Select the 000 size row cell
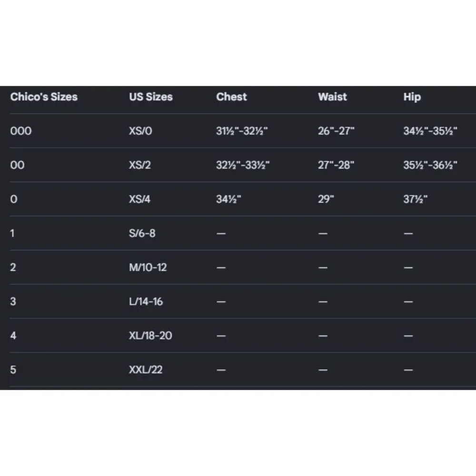Image resolution: width=476 pixels, height=476 pixels. tap(20, 131)
